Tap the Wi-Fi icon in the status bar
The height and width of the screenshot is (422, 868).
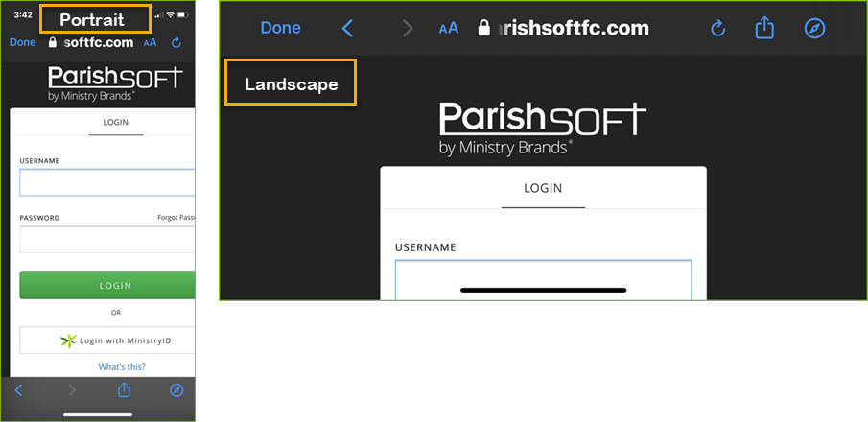[170, 15]
